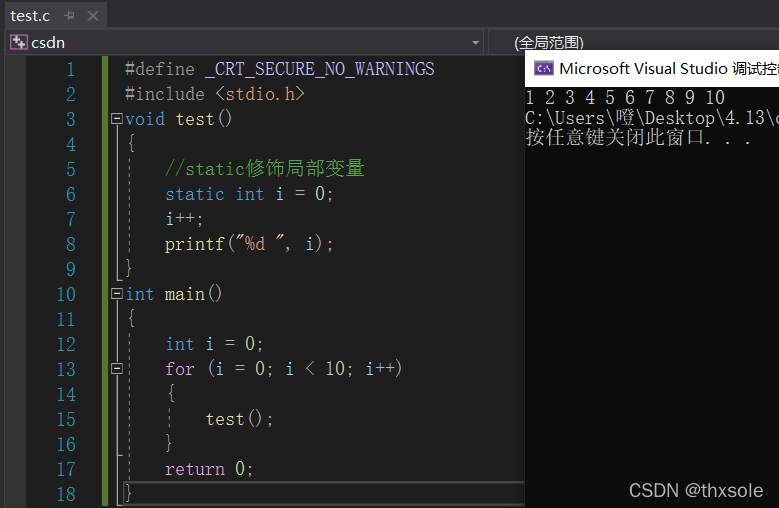Collapse the for loop block

coord(117,368)
